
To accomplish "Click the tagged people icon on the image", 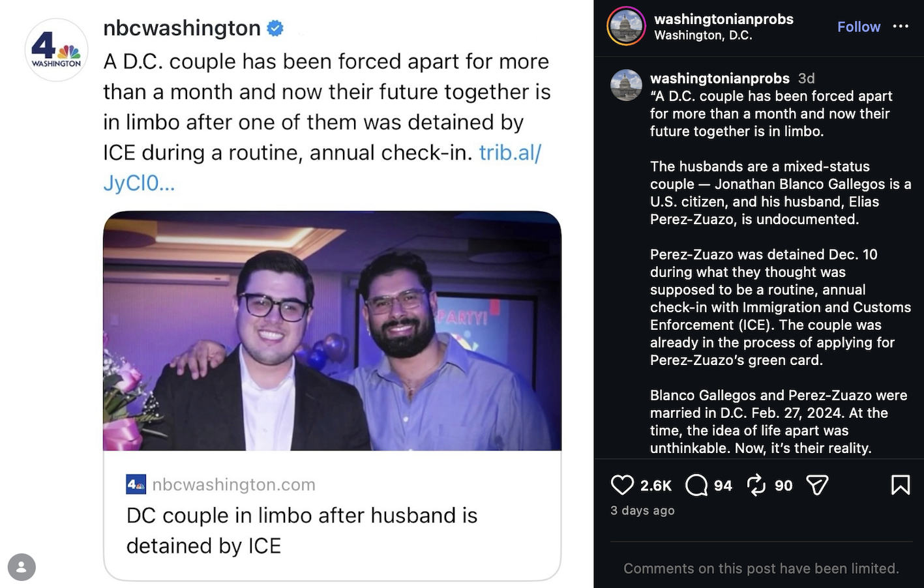I will coord(22,567).
